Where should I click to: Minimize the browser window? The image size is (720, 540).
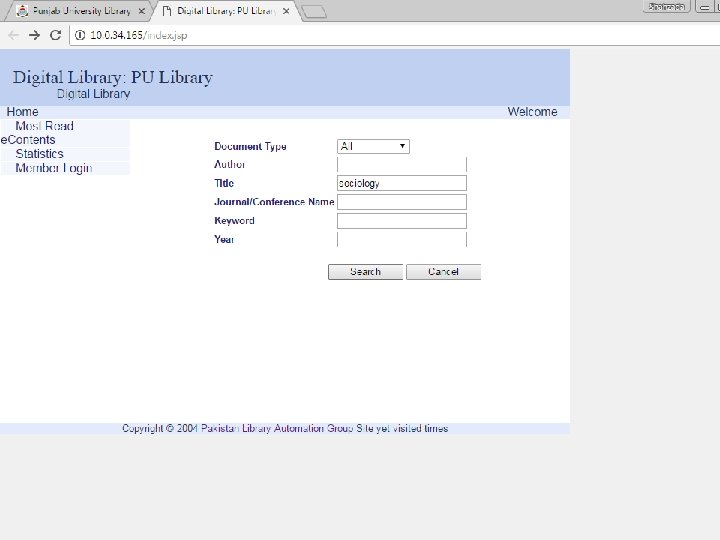[705, 7]
